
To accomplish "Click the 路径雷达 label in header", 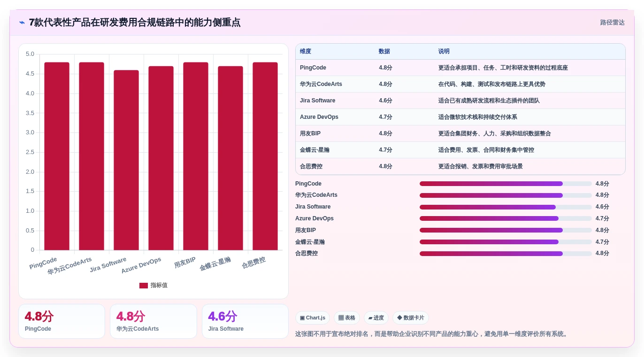I will coord(612,23).
